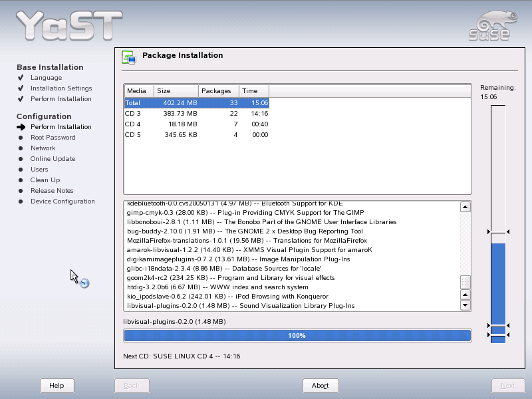Select goom2k4-rc2 log entry
Viewport: 532px width, 399px height.
231,278
